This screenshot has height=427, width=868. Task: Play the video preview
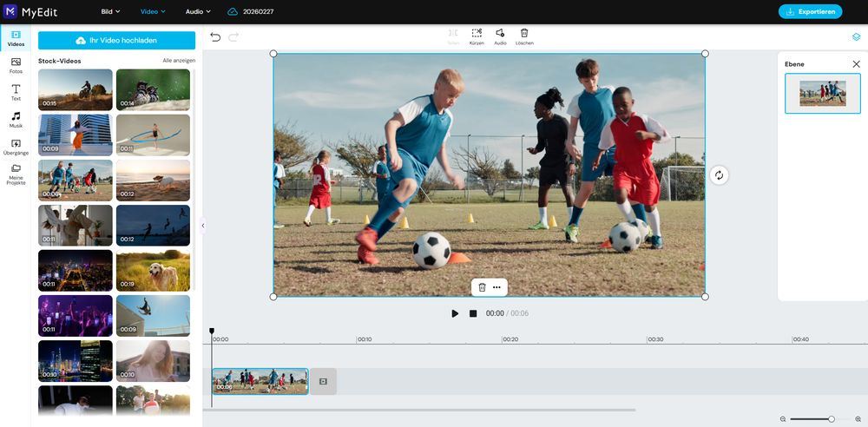455,313
